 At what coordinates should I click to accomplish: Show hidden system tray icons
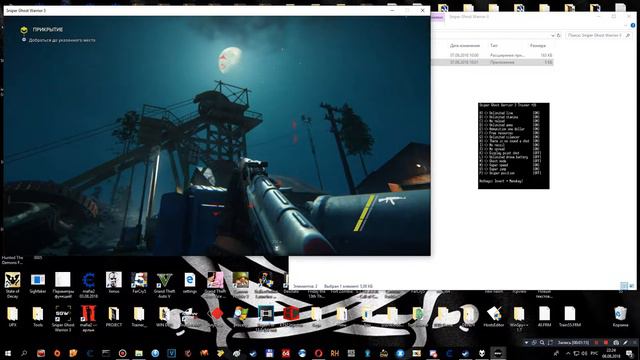pyautogui.click(x=568, y=353)
